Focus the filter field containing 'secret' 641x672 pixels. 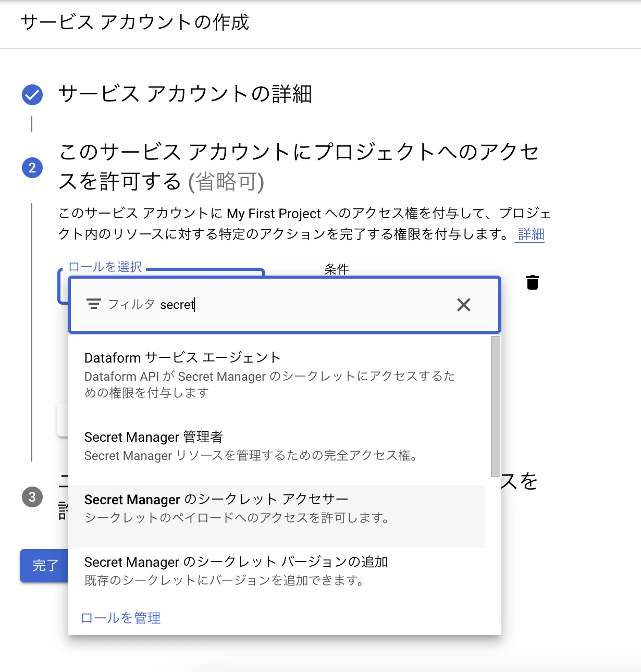pos(285,305)
